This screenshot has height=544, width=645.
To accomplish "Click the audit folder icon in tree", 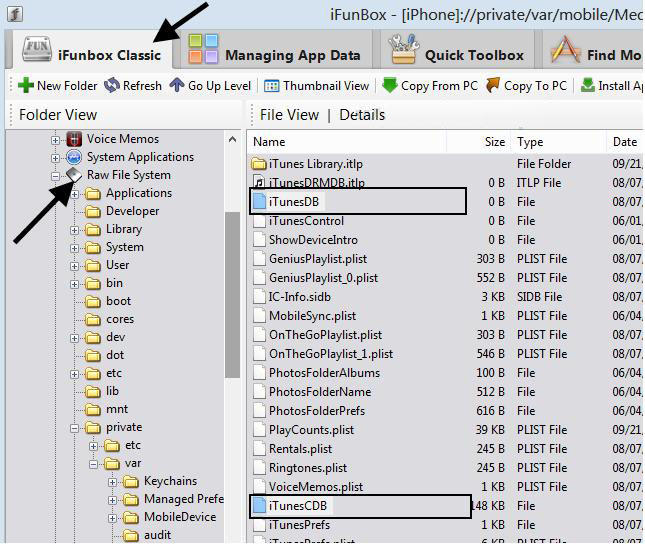I will [x=131, y=535].
